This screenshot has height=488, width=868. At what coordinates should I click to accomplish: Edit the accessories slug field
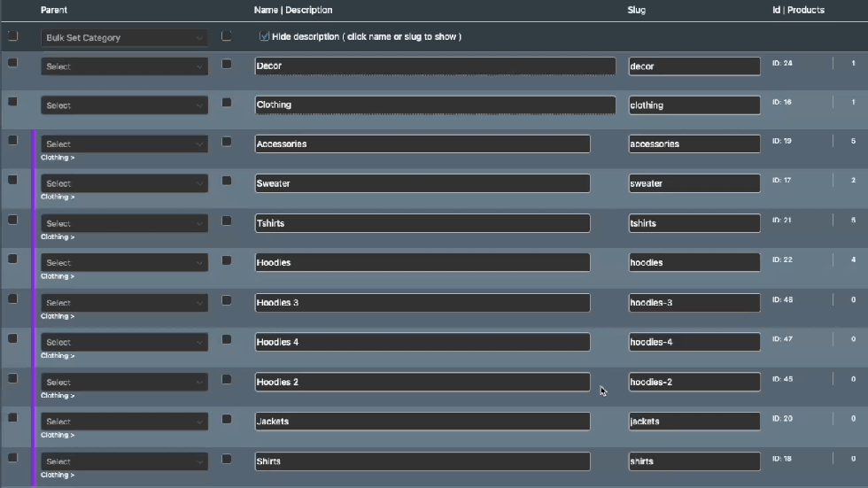tap(694, 143)
